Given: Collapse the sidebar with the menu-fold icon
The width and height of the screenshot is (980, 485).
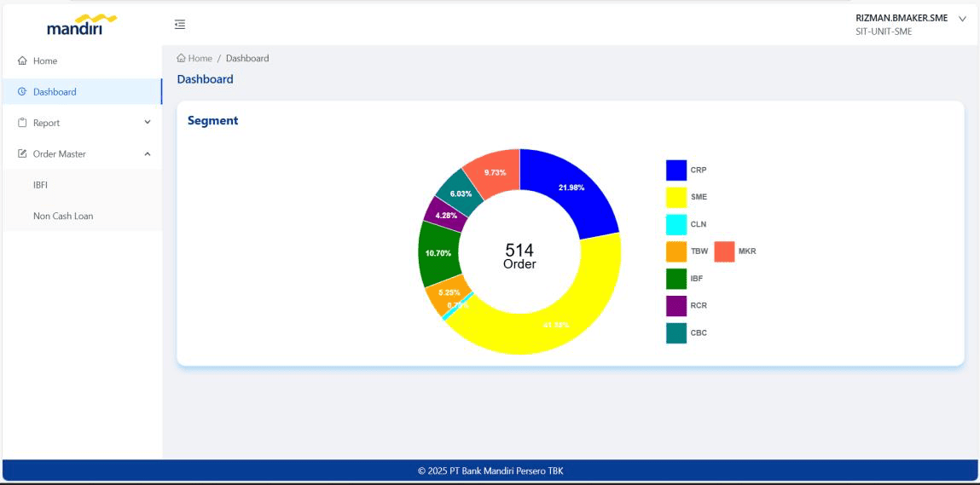Looking at the screenshot, I should click(x=180, y=25).
